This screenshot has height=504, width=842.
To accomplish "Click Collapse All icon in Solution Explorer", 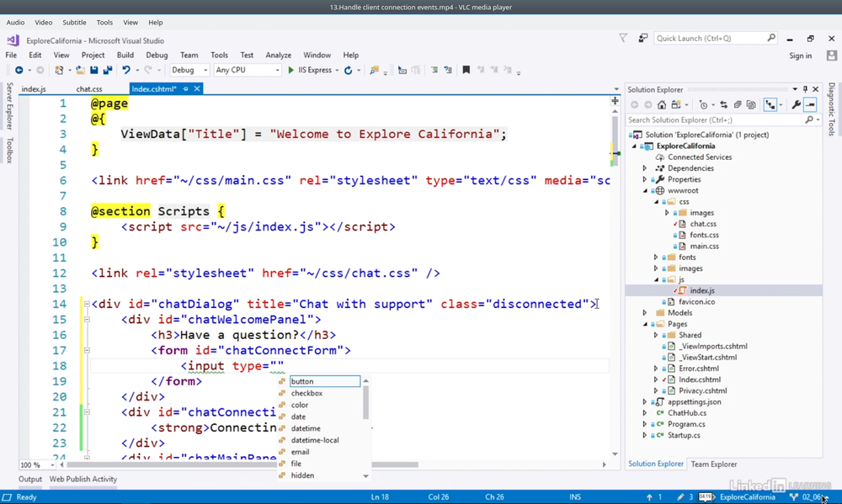I will pos(738,105).
